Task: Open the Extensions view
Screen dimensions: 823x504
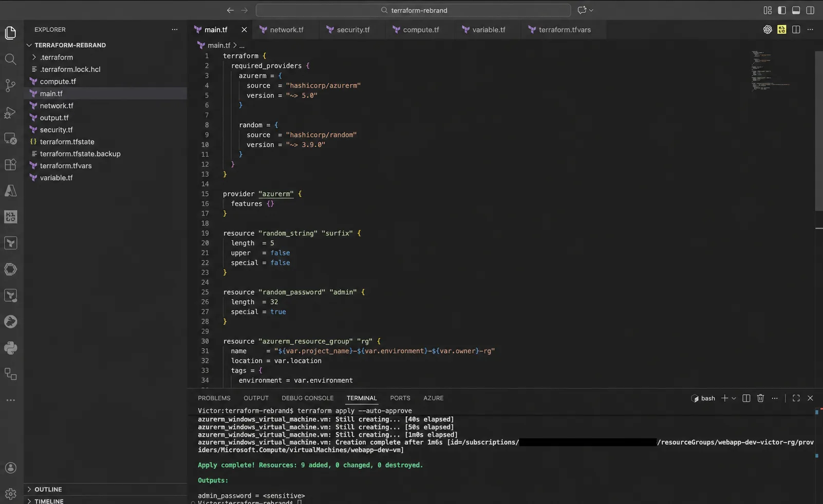Action: pos(10,164)
